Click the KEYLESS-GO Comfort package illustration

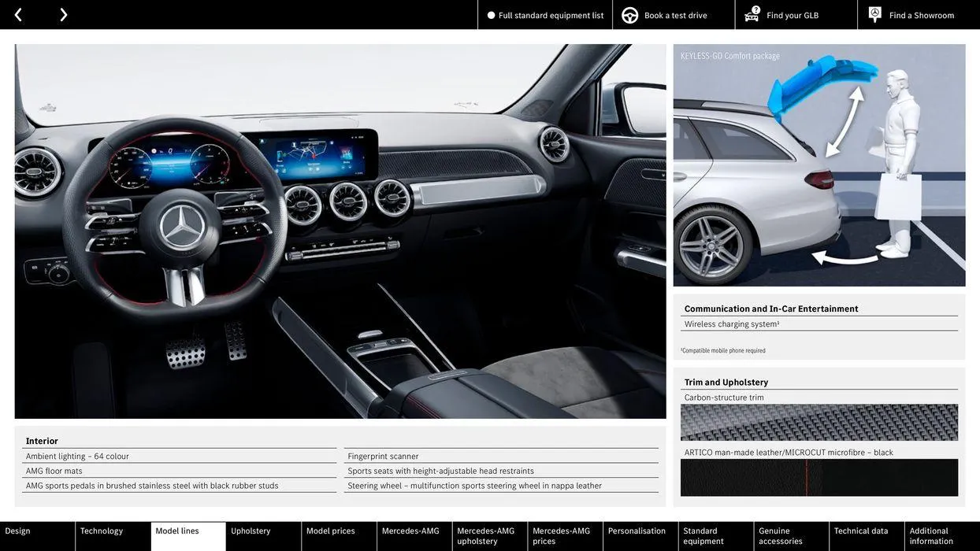pyautogui.click(x=819, y=165)
